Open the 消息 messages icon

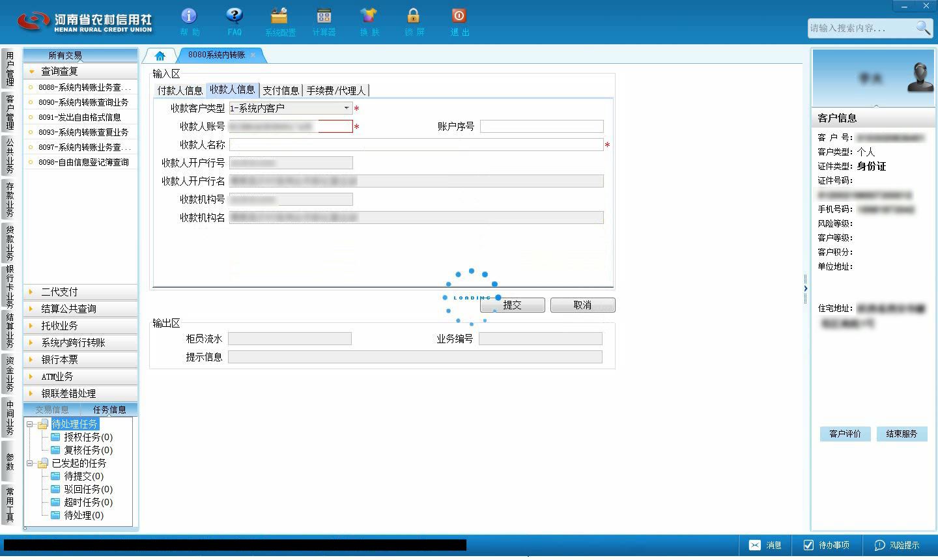[765, 545]
